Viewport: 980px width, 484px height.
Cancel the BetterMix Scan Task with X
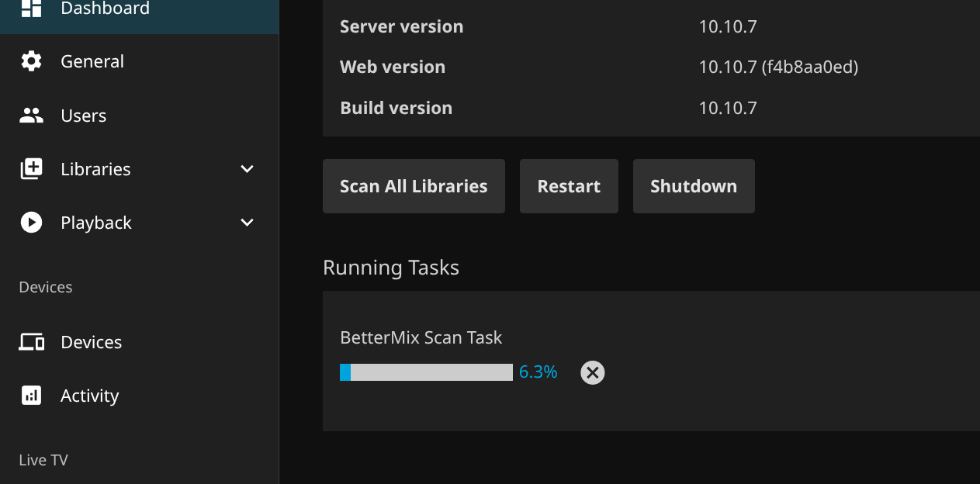[592, 373]
